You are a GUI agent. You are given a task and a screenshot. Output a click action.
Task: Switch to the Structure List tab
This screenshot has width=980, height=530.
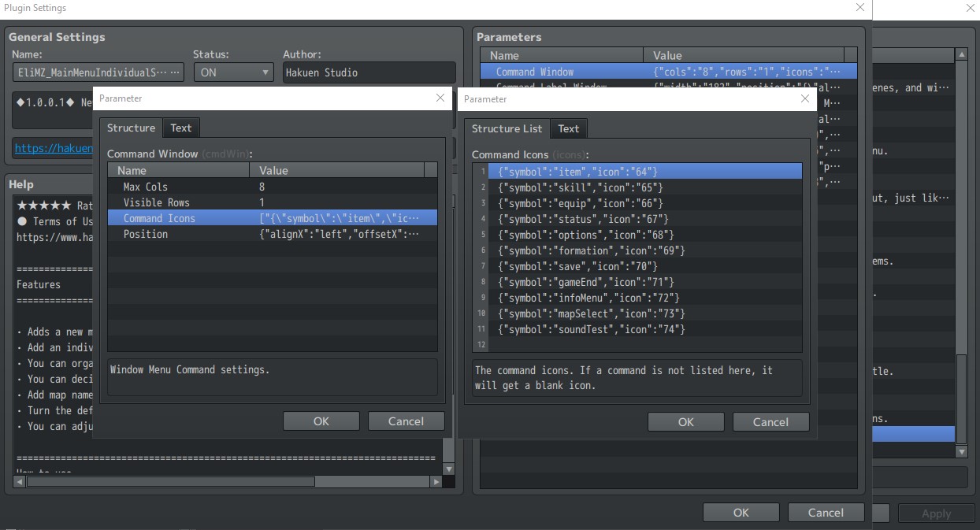[507, 128]
